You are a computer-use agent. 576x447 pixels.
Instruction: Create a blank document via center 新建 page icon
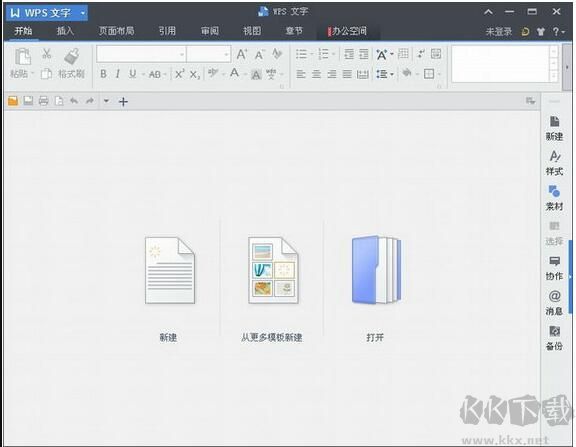pyautogui.click(x=169, y=270)
